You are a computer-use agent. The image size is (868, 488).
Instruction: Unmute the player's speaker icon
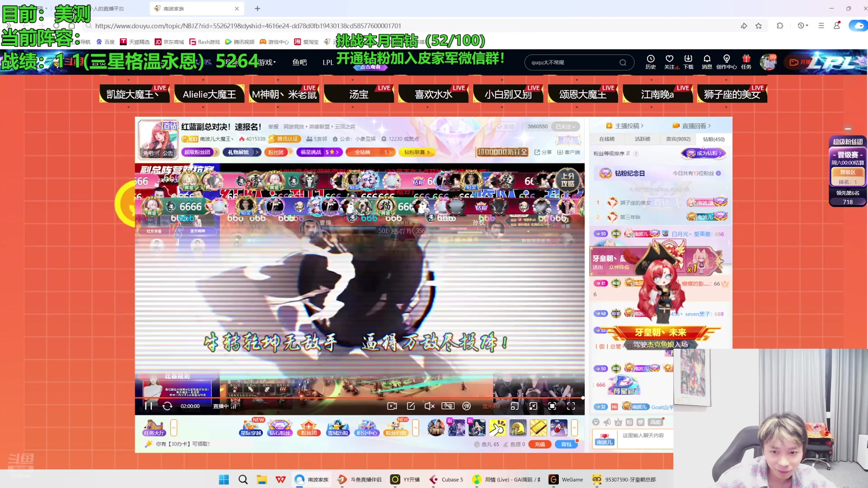tap(429, 406)
